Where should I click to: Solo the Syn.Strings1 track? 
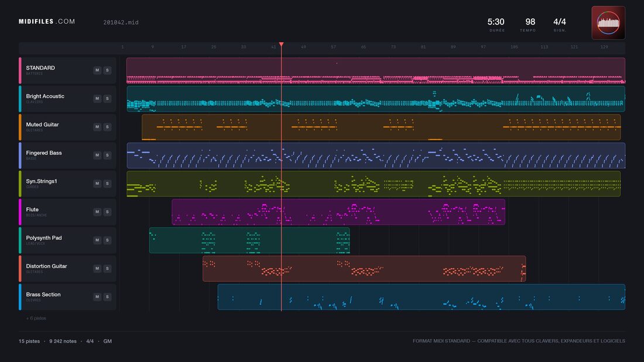click(x=107, y=184)
